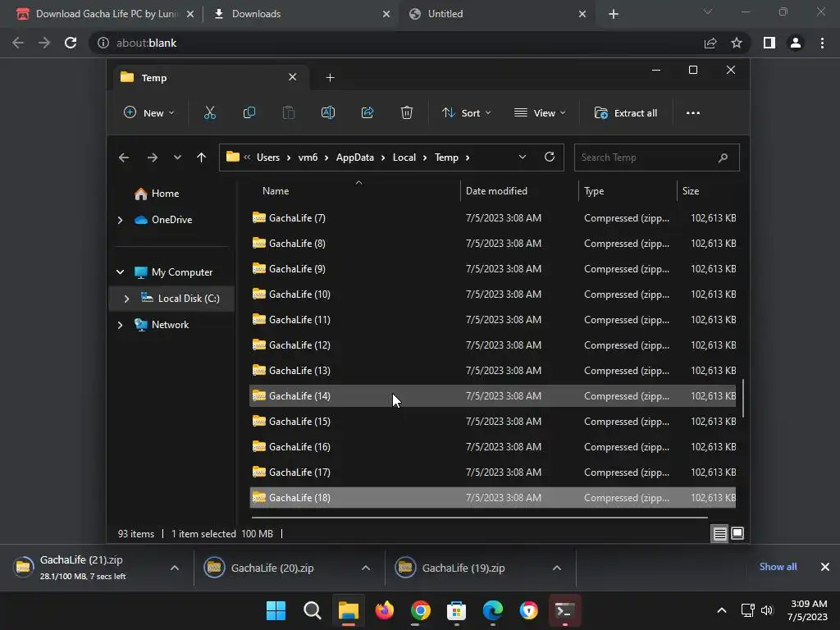Add a new File Explorer tab

tap(330, 78)
